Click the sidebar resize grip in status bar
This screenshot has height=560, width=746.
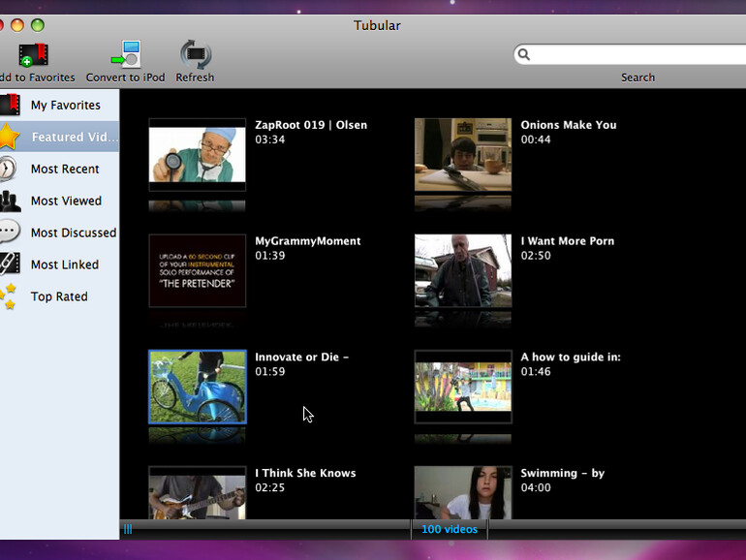(128, 529)
